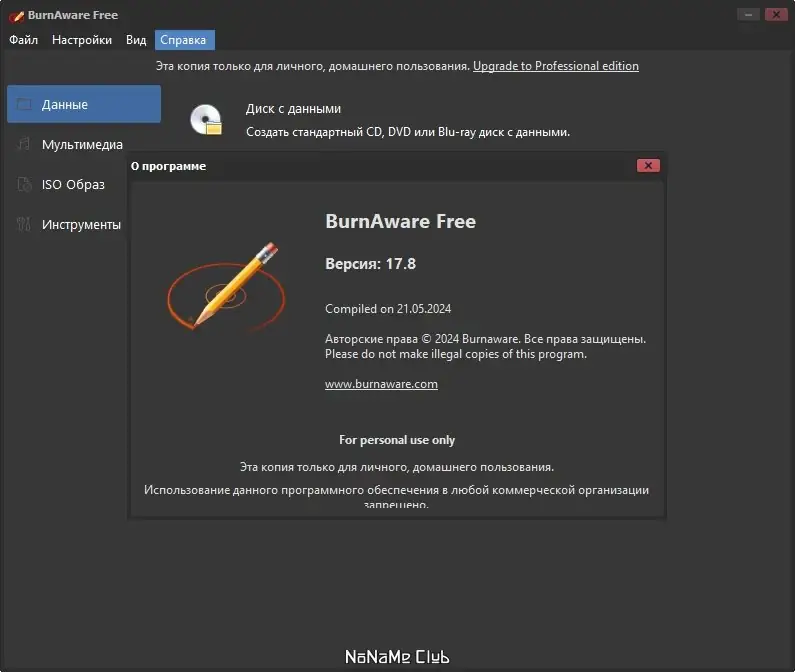795x672 pixels.
Task: Click the Авторские права © 2024 Burnaware line
Action: (x=485, y=339)
